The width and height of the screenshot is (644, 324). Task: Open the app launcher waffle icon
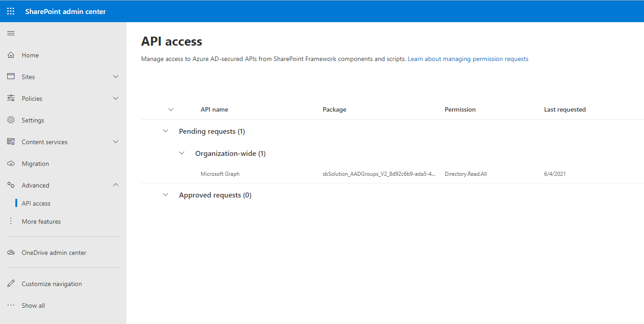point(11,11)
